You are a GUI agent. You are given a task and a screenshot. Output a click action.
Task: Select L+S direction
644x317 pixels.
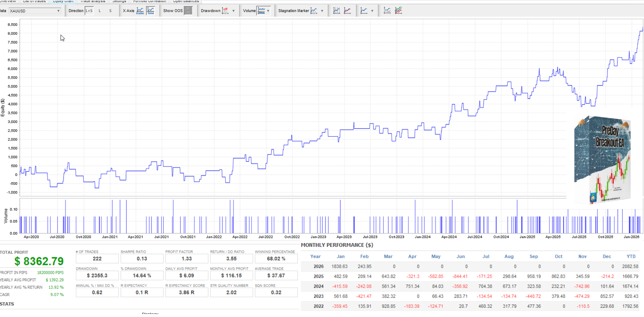(89, 11)
